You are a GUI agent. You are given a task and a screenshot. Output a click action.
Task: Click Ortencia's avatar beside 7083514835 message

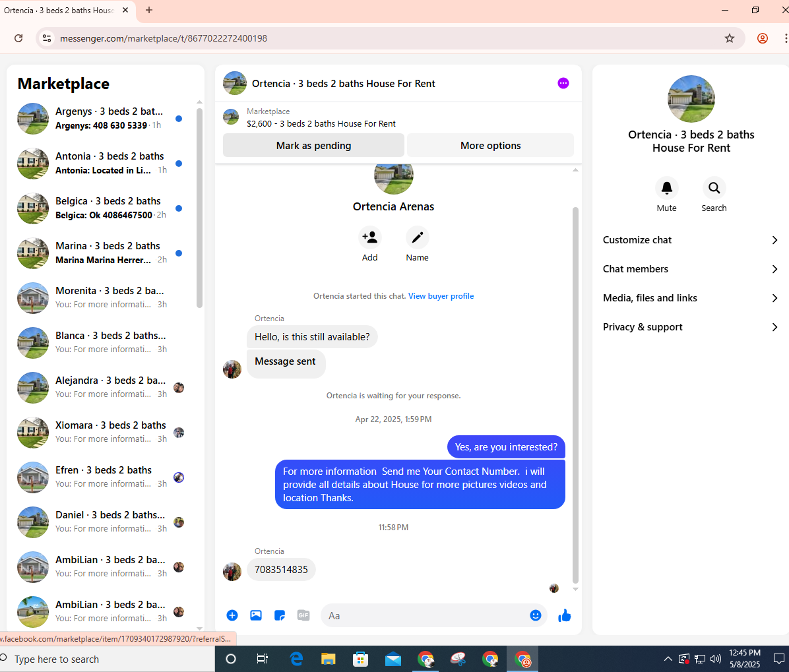pyautogui.click(x=232, y=571)
